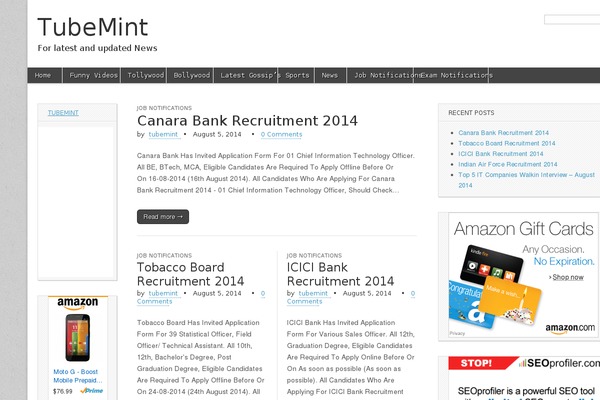The image size is (600, 400).
Task: Open Exam Notifications menu item
Action: click(451, 75)
